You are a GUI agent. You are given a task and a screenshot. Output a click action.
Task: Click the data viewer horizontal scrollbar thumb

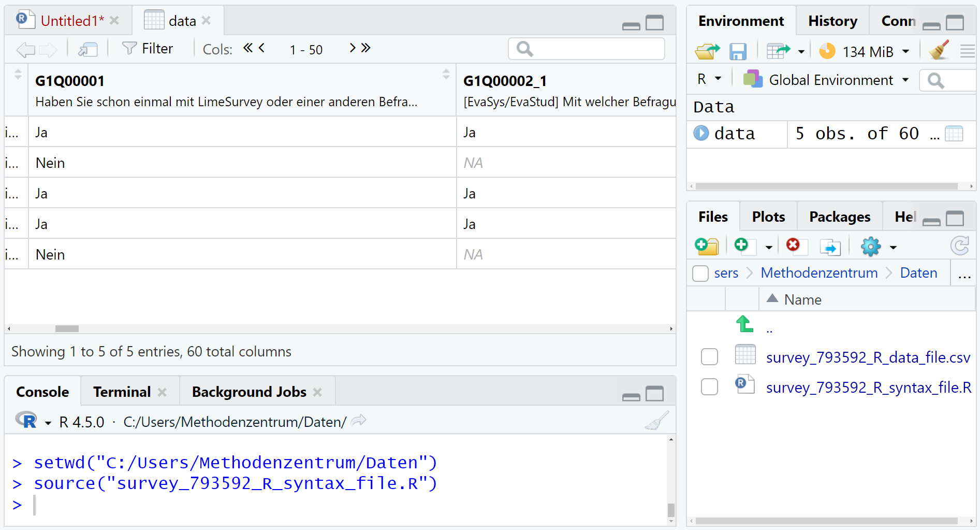[67, 329]
